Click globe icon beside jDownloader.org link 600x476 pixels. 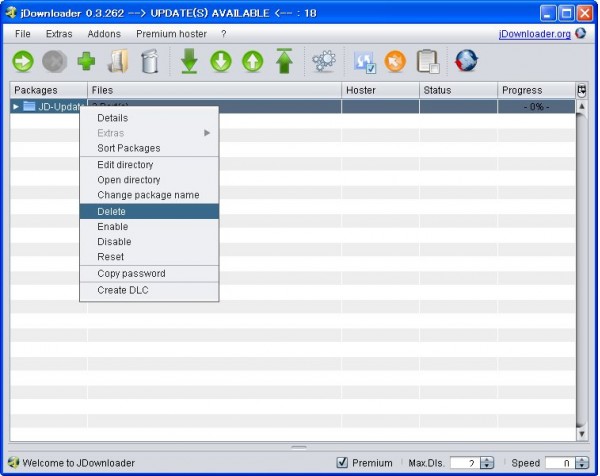(580, 33)
